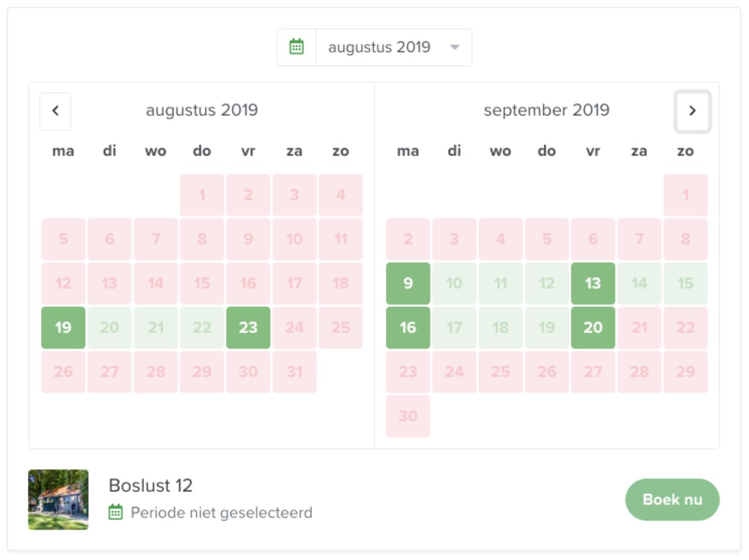This screenshot has width=749, height=560.
Task: Pick 9 september as arrival date
Action: click(408, 283)
